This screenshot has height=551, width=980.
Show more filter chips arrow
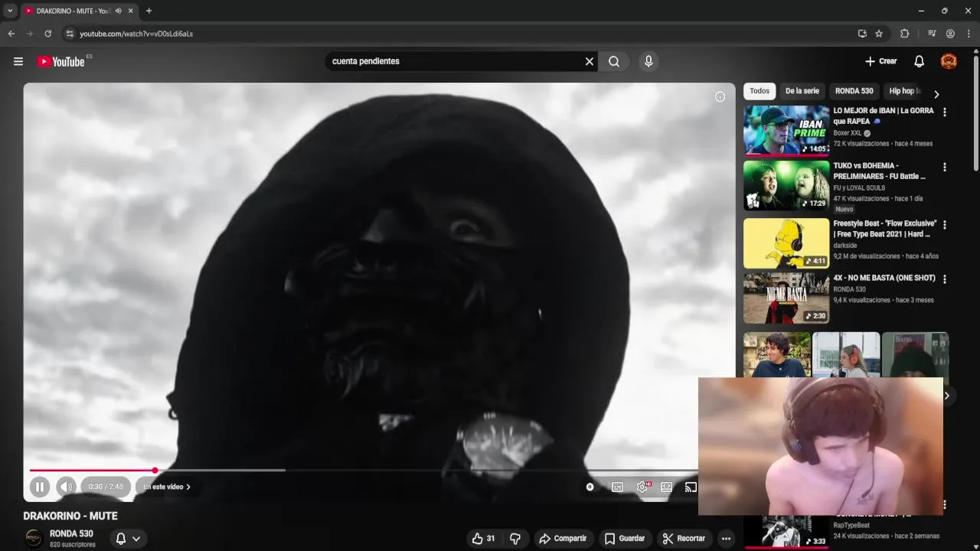(936, 94)
